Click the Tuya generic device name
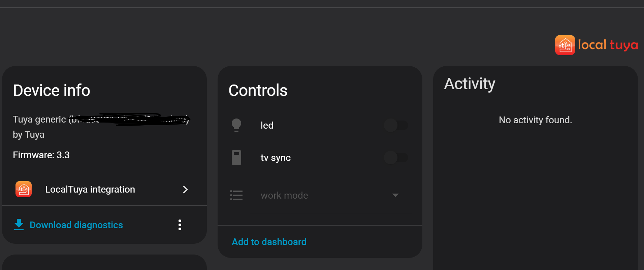 point(40,120)
